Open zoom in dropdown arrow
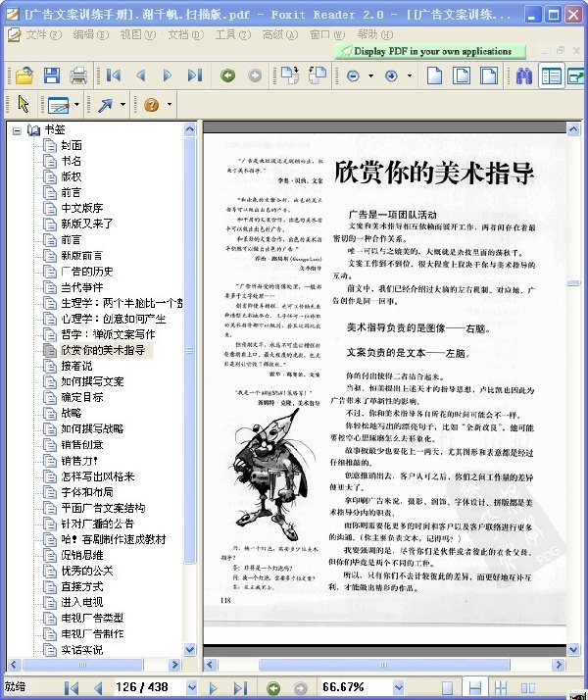 pyautogui.click(x=409, y=75)
